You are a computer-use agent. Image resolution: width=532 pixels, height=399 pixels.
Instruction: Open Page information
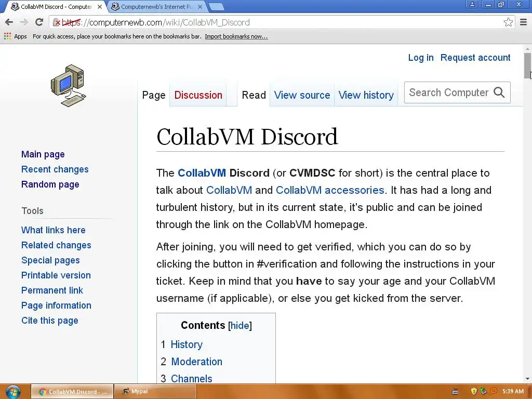point(56,305)
